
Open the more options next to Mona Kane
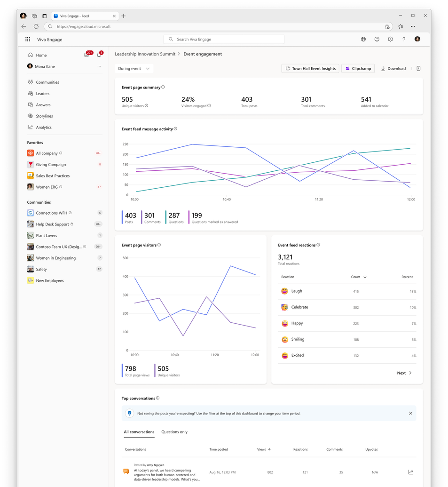pyautogui.click(x=99, y=66)
